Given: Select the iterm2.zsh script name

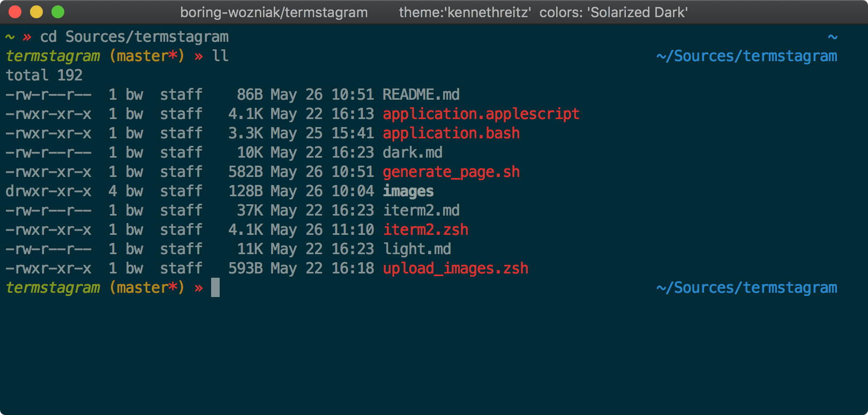Looking at the screenshot, I should coord(425,230).
